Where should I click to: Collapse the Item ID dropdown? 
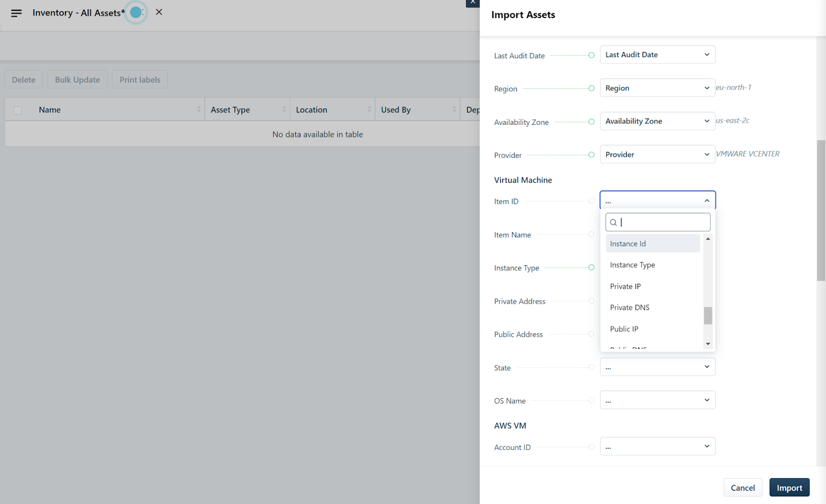coord(657,200)
